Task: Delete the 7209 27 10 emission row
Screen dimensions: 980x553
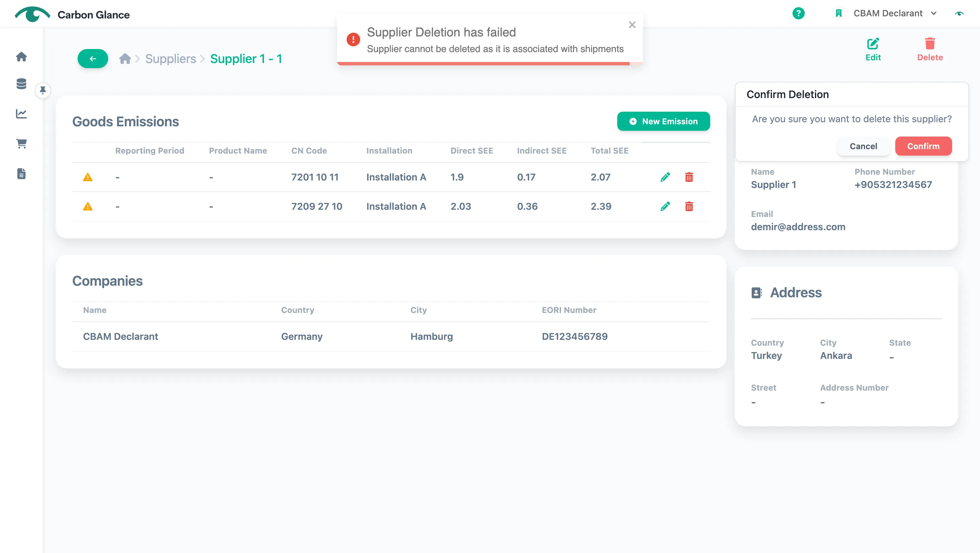Action: tap(689, 207)
